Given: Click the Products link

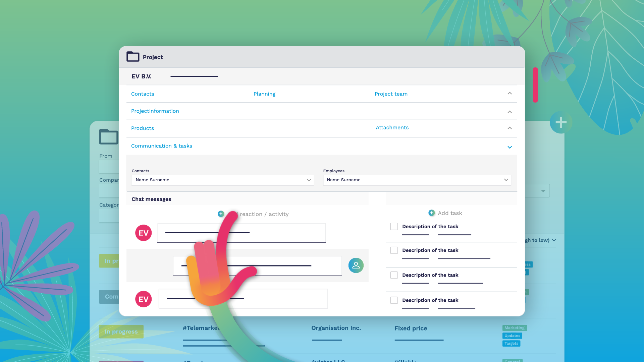Looking at the screenshot, I should (x=143, y=128).
